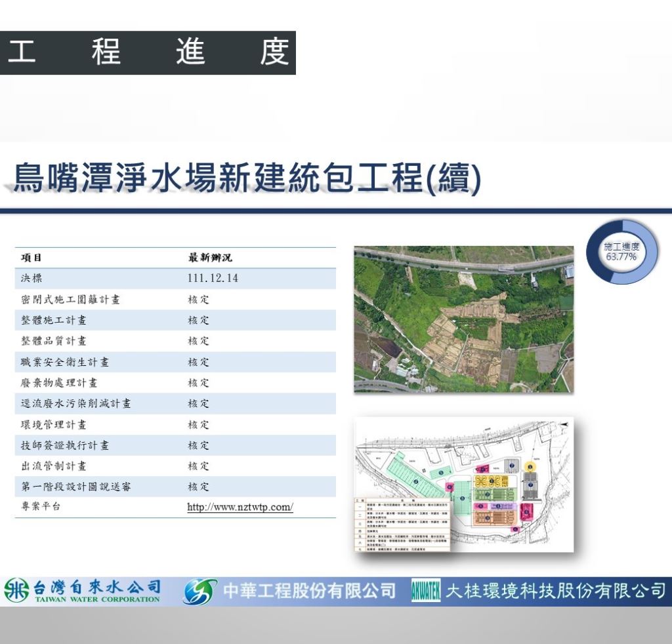Image resolution: width=672 pixels, height=644 pixels.
Task: Click the 項目 column header
Action: 31,258
